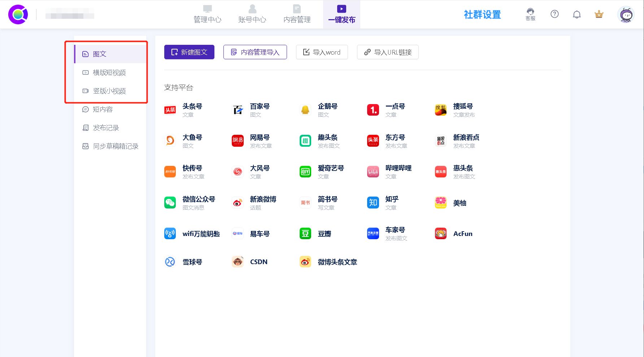Click the 趣头条 green icon
The height and width of the screenshot is (357, 644).
pyautogui.click(x=305, y=141)
